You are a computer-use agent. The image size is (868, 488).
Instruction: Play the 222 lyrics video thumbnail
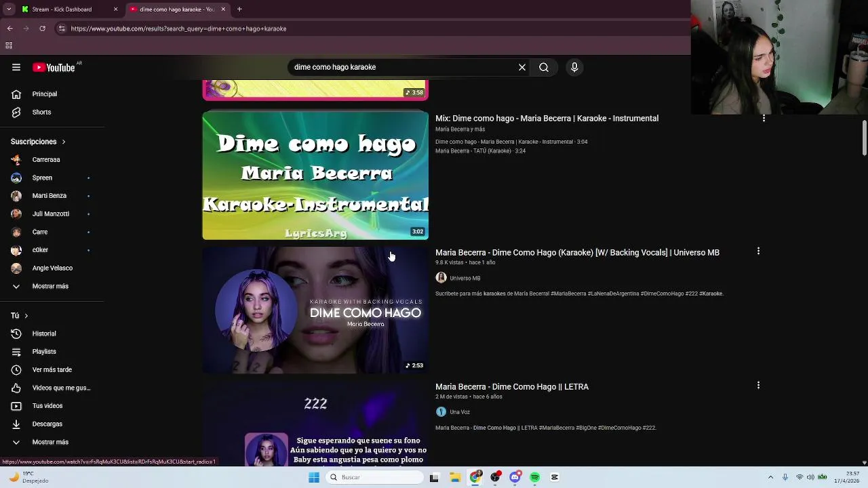tap(315, 423)
